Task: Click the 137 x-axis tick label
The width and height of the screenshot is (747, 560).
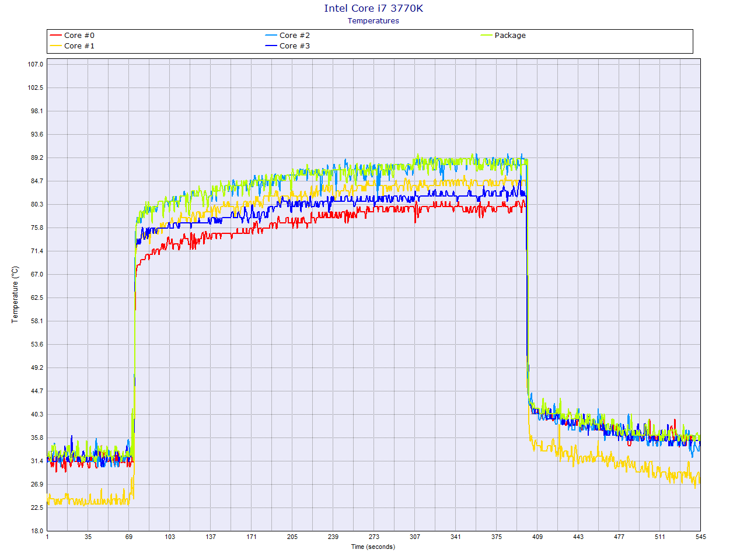Action: pyautogui.click(x=211, y=537)
